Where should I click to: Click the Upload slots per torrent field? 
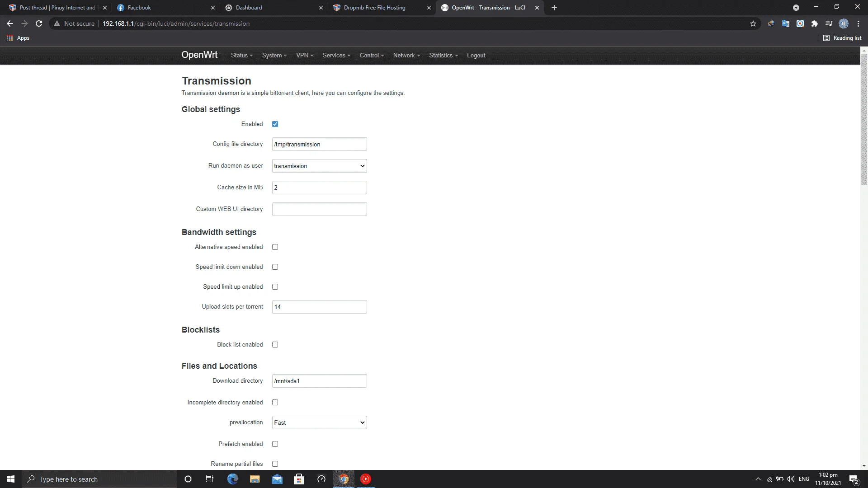click(x=319, y=307)
